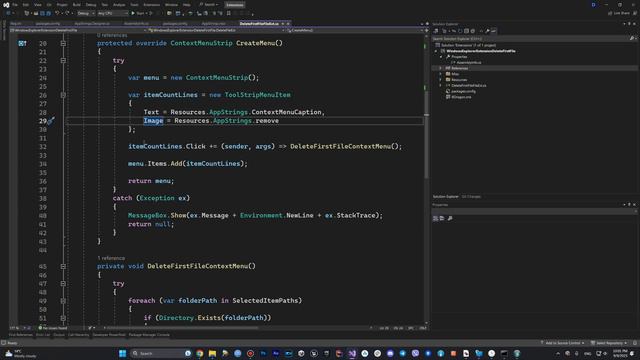Collapse the try block on line 47

pyautogui.click(x=63, y=283)
